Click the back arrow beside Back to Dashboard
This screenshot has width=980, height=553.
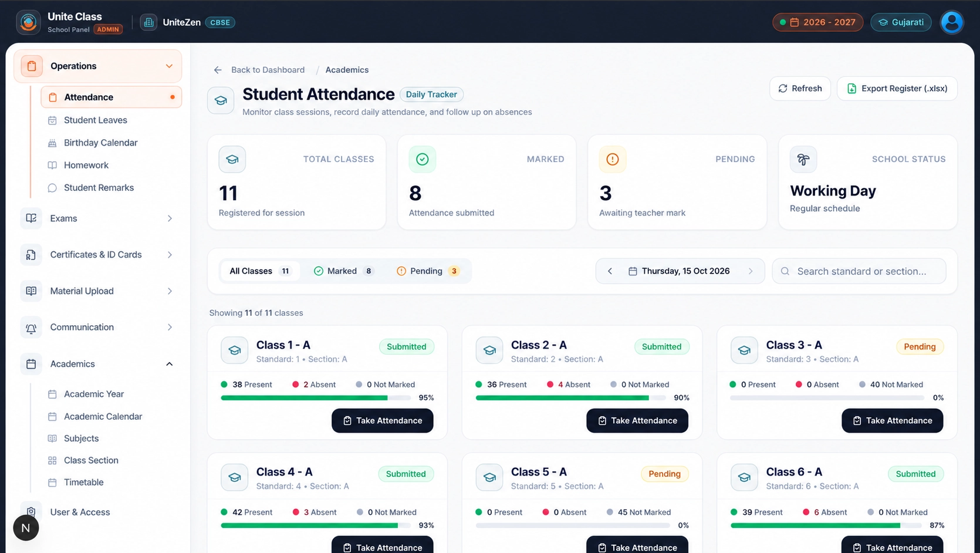[x=218, y=70]
